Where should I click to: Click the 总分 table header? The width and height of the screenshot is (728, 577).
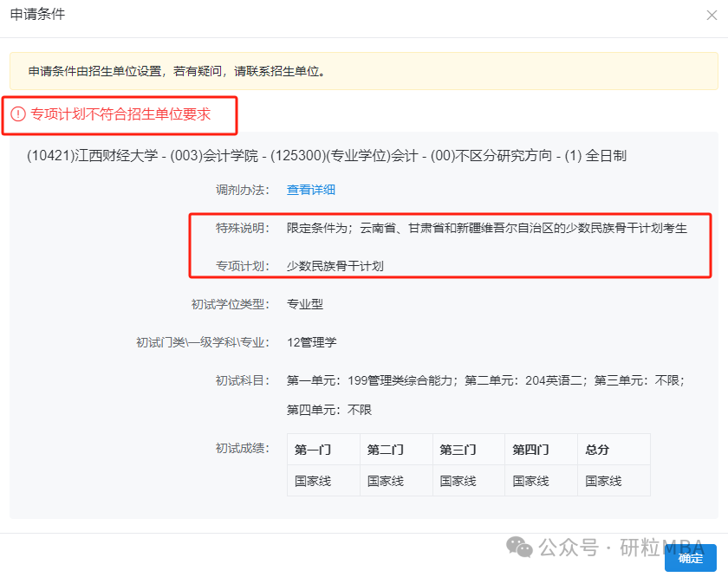point(614,450)
